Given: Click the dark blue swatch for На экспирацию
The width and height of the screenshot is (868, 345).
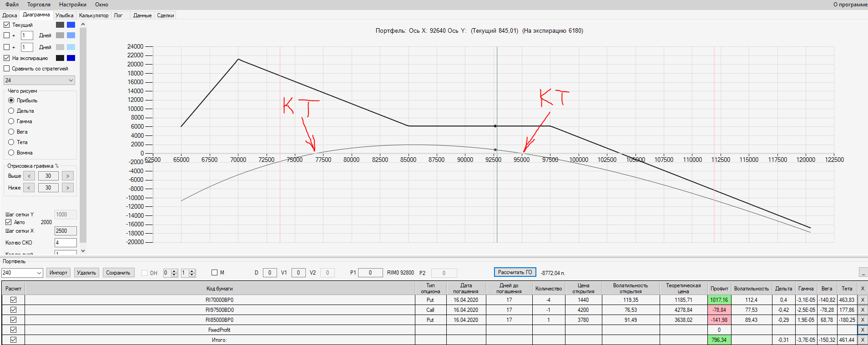Looking at the screenshot, I should tap(71, 58).
